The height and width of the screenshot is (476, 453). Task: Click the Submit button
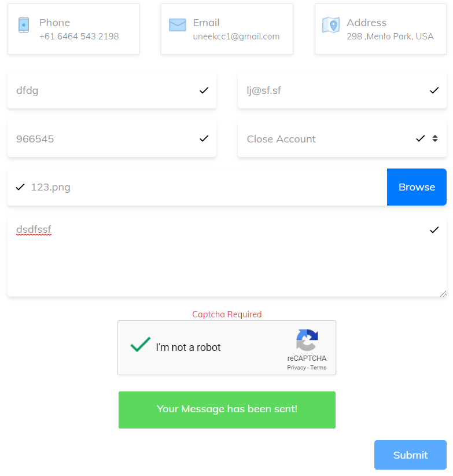[x=410, y=455]
